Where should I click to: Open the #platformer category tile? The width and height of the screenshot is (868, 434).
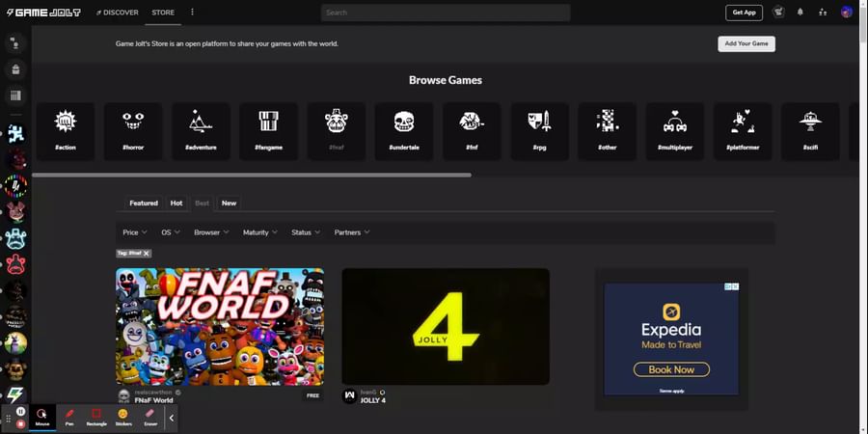pos(743,131)
